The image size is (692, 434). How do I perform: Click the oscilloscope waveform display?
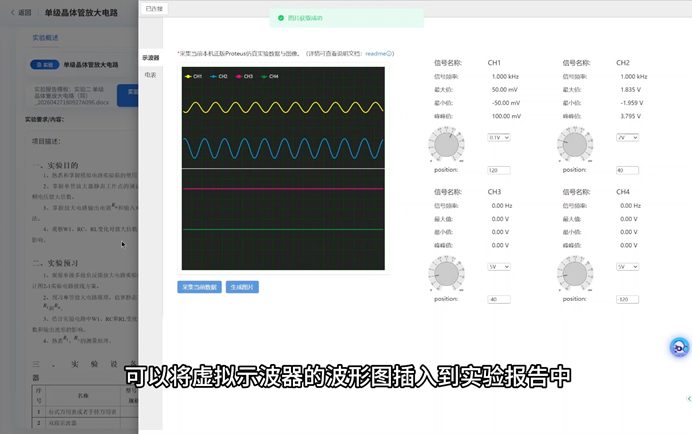[x=283, y=168]
